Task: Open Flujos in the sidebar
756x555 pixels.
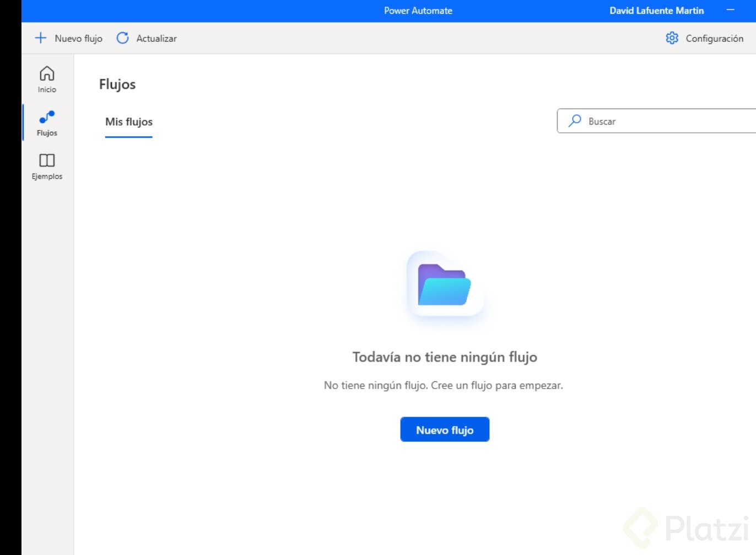Action: 47,123
